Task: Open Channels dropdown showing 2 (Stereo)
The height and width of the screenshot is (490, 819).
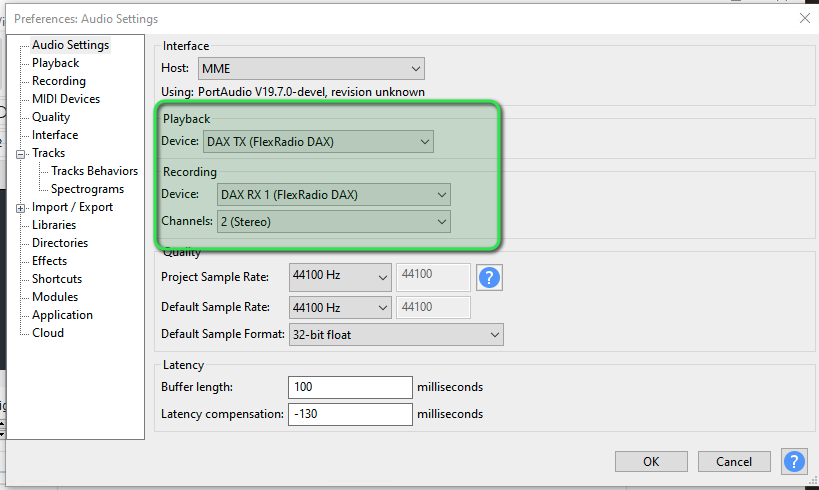Action: pos(334,222)
